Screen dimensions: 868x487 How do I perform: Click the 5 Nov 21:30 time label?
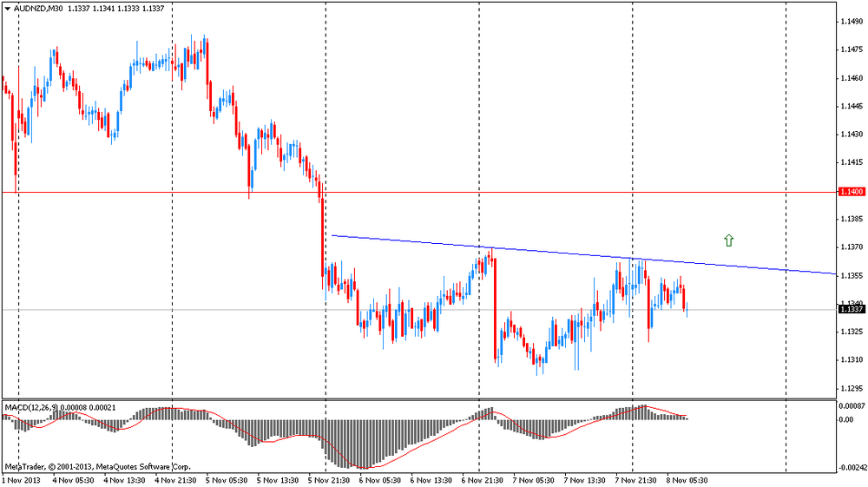click(x=329, y=480)
